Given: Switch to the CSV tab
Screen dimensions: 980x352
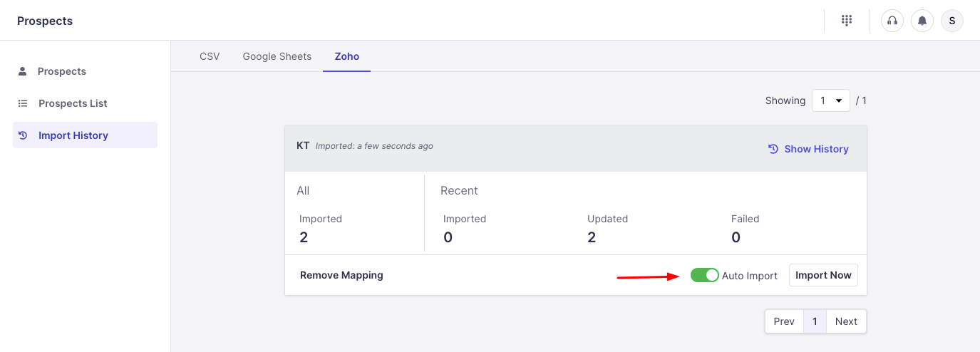Looking at the screenshot, I should 210,56.
